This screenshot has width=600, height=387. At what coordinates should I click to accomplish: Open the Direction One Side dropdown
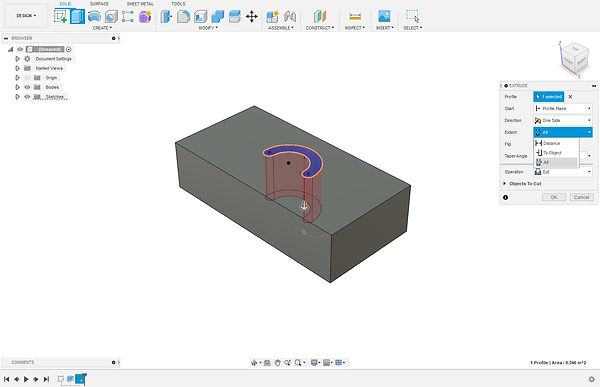(563, 121)
